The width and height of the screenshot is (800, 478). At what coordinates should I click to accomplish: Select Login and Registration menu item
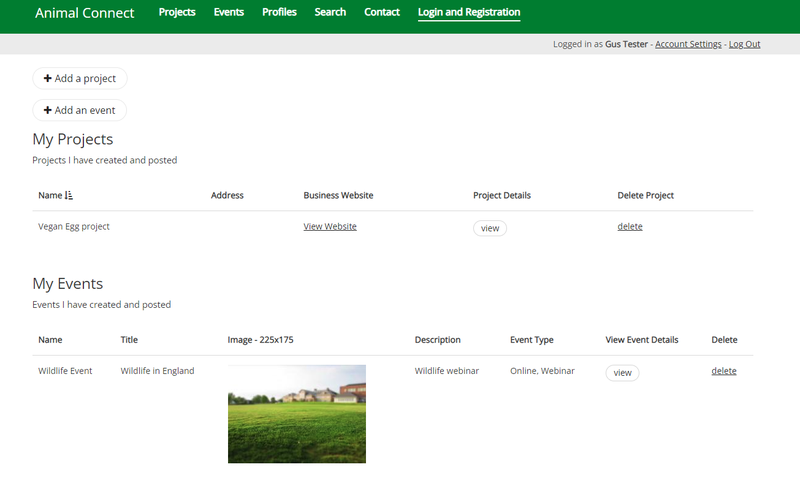click(x=469, y=13)
